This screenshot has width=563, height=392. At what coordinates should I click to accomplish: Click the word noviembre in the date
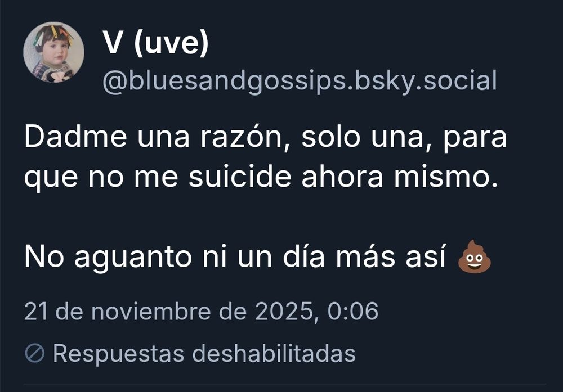point(151,311)
